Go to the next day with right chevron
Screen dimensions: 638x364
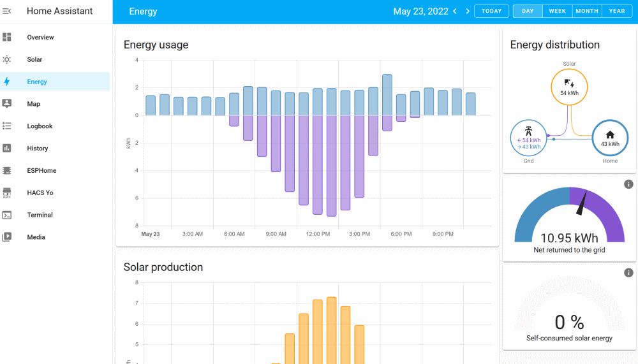point(468,11)
